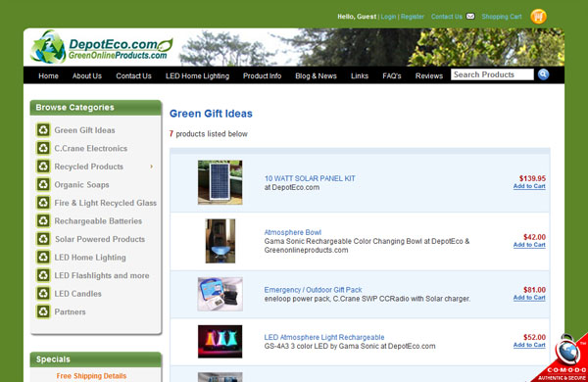The width and height of the screenshot is (588, 382).
Task: Add the $81.00 gift pack to cart
Action: pyautogui.click(x=529, y=298)
